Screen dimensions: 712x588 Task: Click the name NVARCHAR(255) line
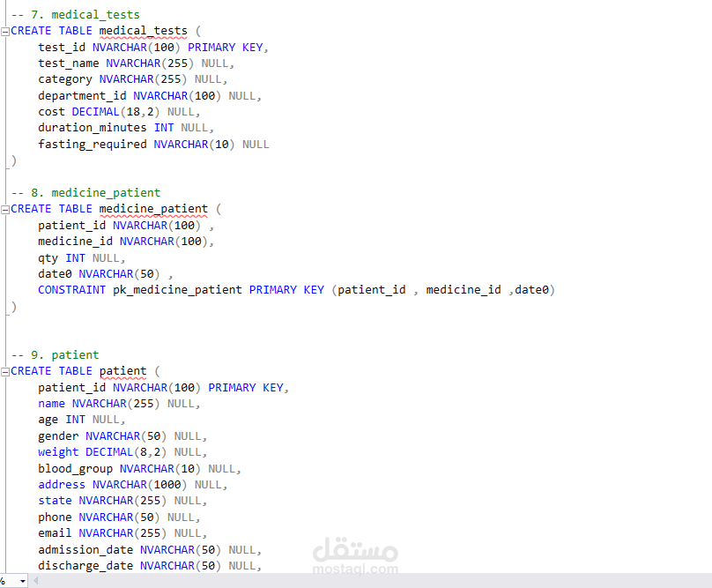(118, 404)
